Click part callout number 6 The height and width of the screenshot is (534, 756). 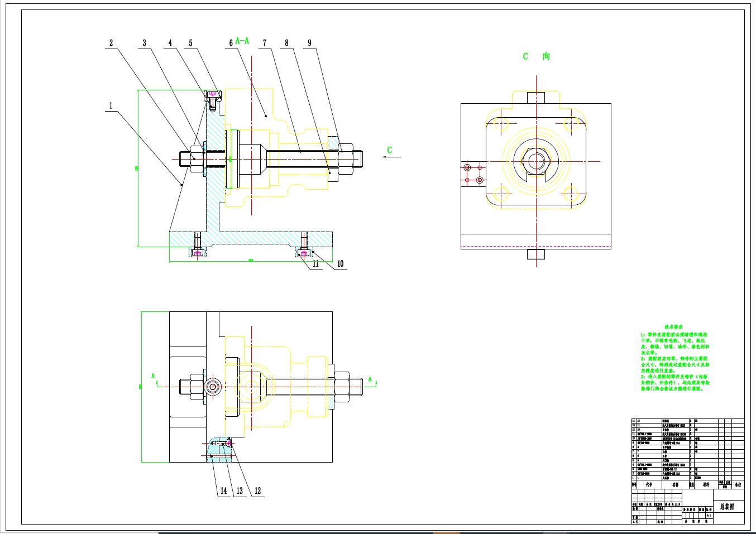231,43
